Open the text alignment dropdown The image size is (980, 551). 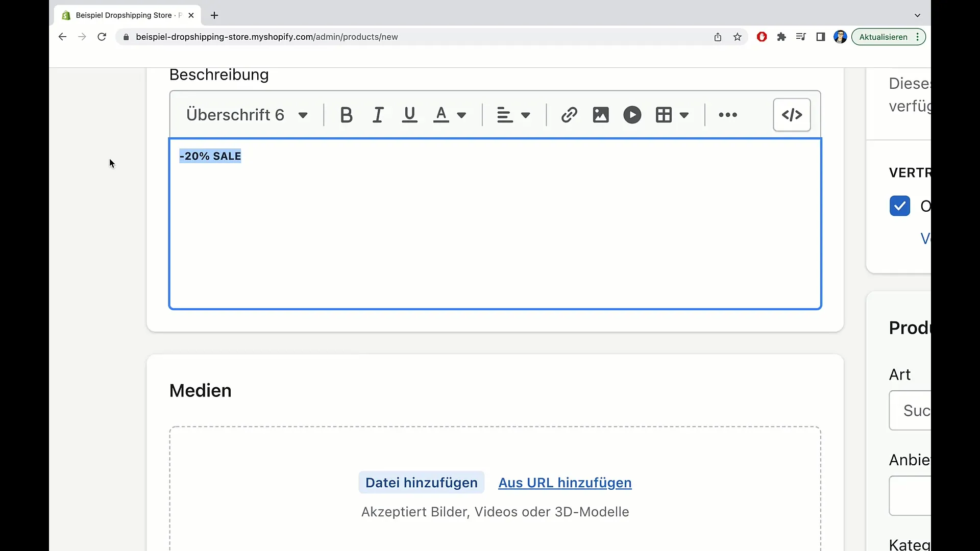[x=513, y=115]
